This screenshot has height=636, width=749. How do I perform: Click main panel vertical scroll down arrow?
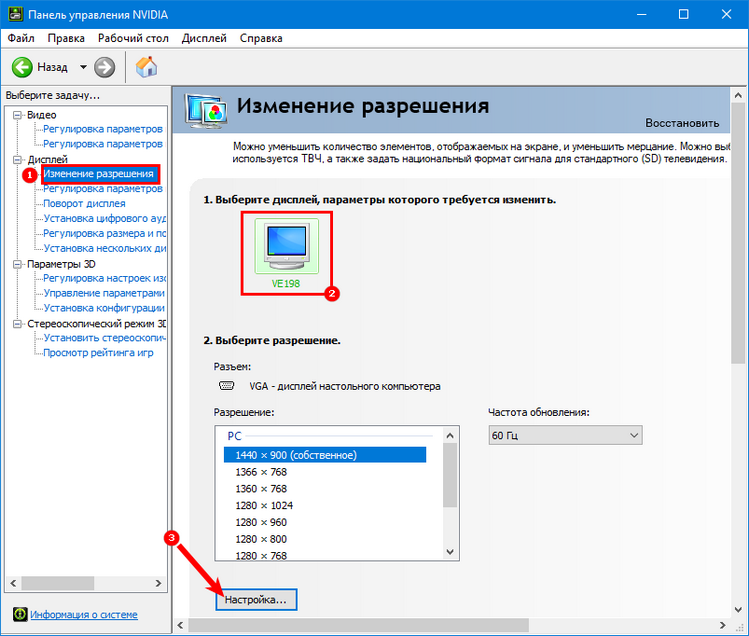pyautogui.click(x=738, y=610)
